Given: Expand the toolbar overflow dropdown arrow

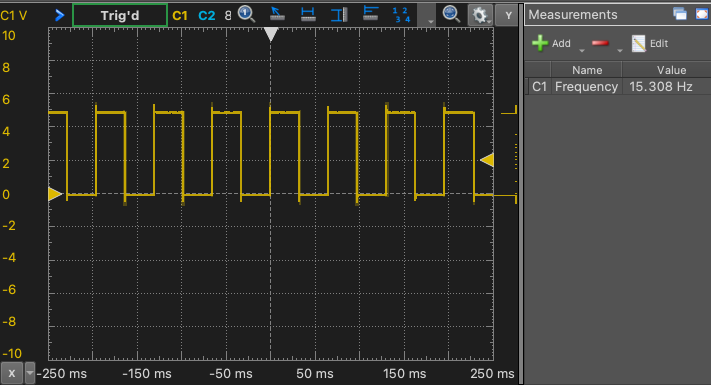Looking at the screenshot, I should (431, 21).
